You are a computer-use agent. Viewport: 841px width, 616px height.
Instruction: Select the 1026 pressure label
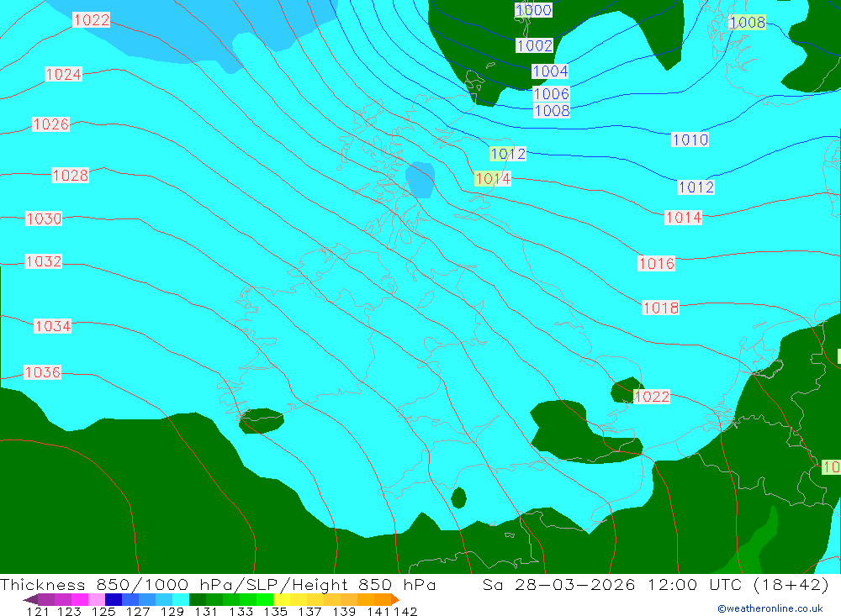click(x=51, y=124)
